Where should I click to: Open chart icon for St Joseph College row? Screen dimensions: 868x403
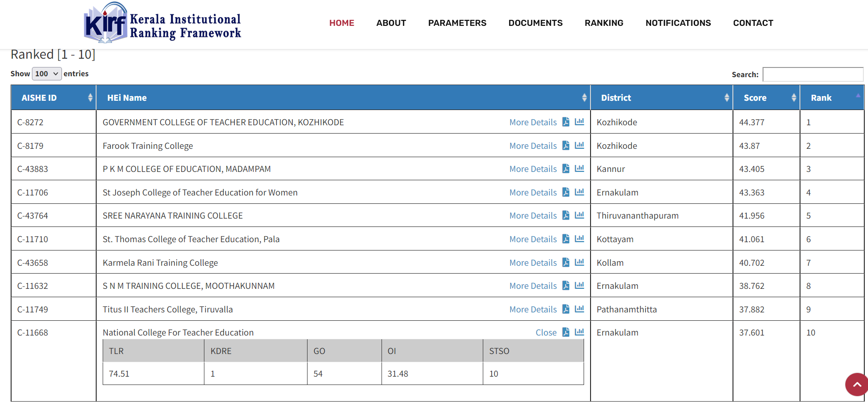579,192
